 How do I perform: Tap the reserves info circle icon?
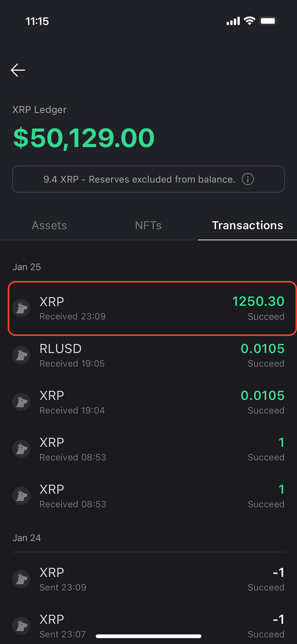coord(248,179)
